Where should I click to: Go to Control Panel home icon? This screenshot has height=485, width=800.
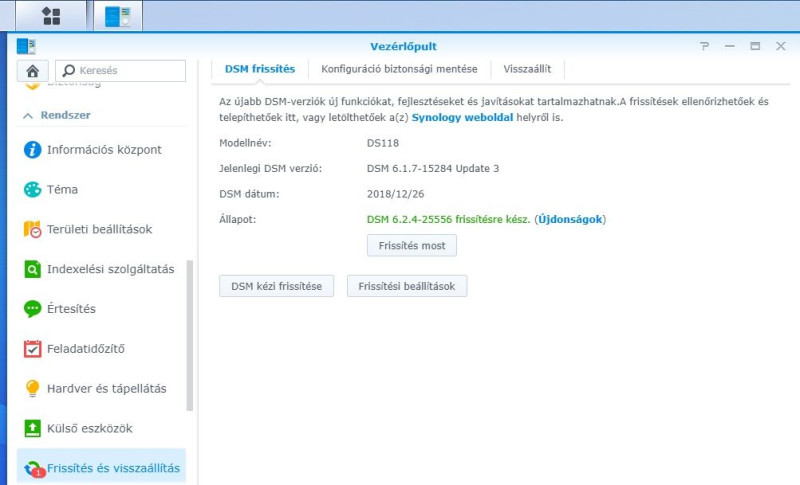tap(33, 70)
